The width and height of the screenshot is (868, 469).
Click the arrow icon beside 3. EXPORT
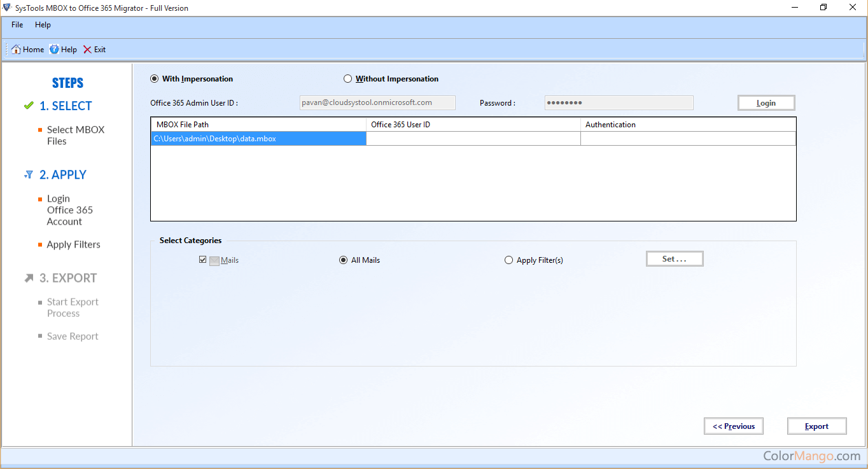tap(29, 278)
